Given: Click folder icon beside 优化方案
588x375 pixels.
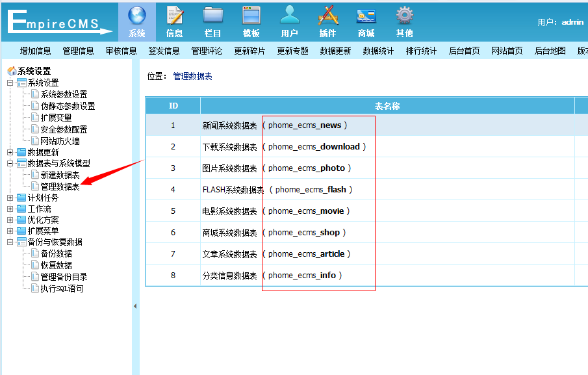Looking at the screenshot, I should (21, 220).
